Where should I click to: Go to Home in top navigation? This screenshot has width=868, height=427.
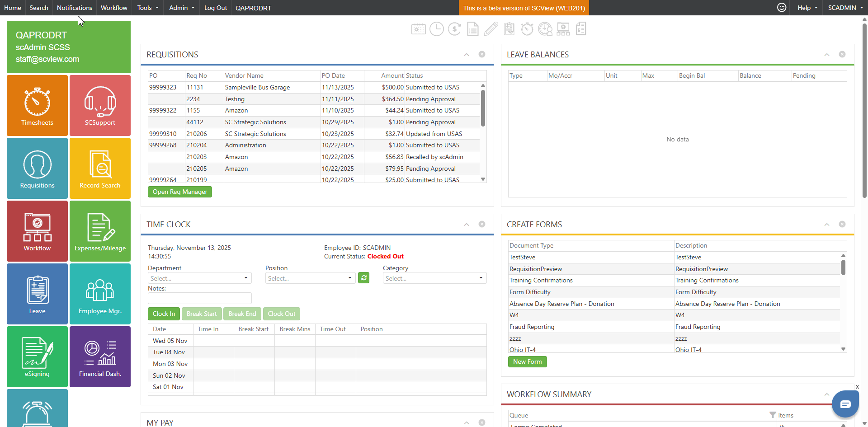click(x=13, y=8)
